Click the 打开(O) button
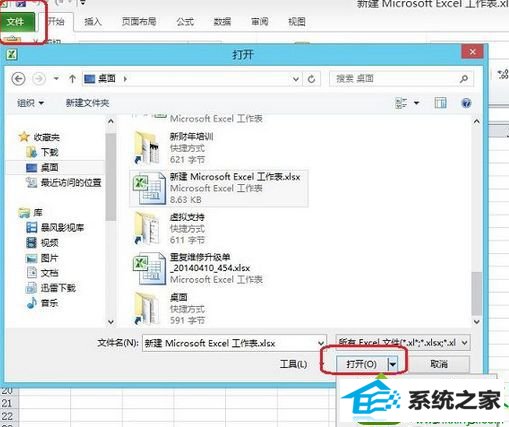509x427 pixels. click(x=362, y=364)
